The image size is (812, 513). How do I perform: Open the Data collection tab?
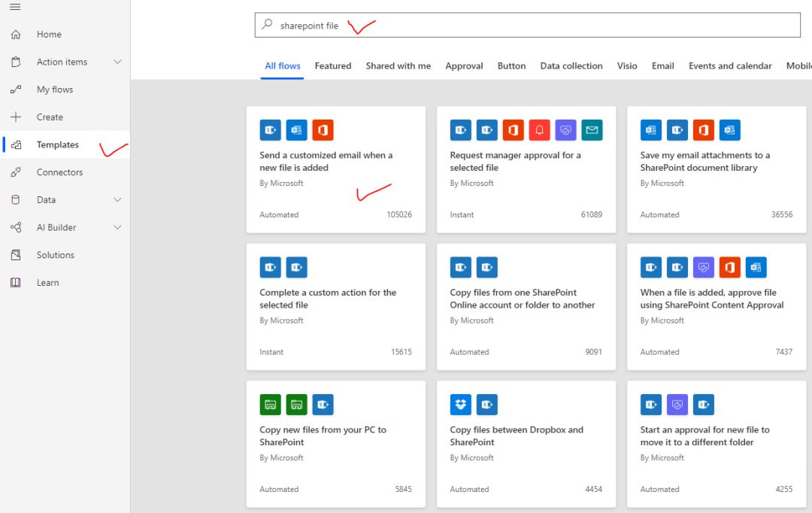pos(571,65)
